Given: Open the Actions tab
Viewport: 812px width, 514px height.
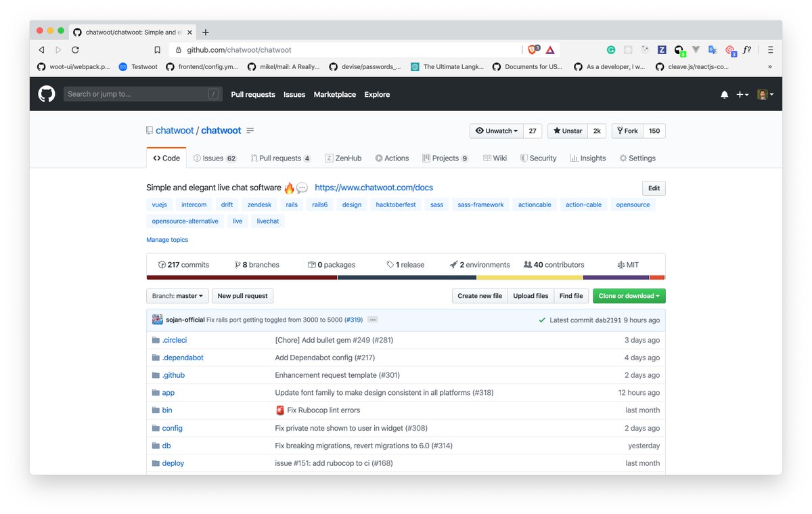Looking at the screenshot, I should tap(392, 158).
